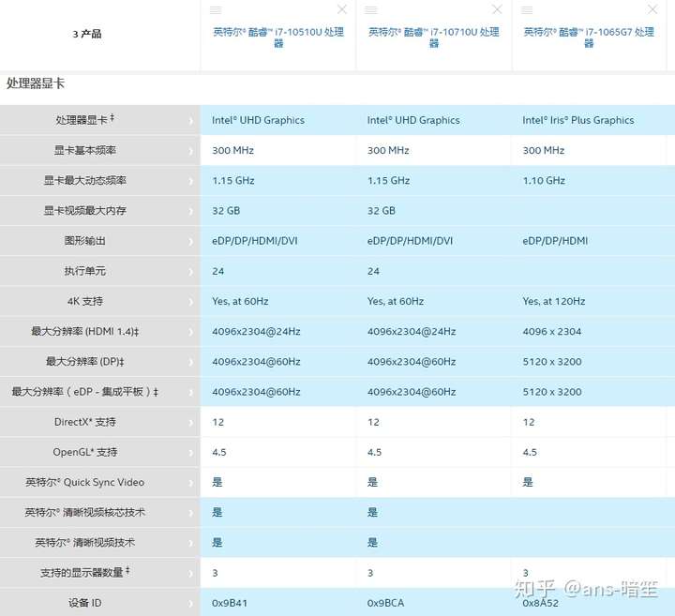Select the 处理器显卡 section heading

point(36,83)
